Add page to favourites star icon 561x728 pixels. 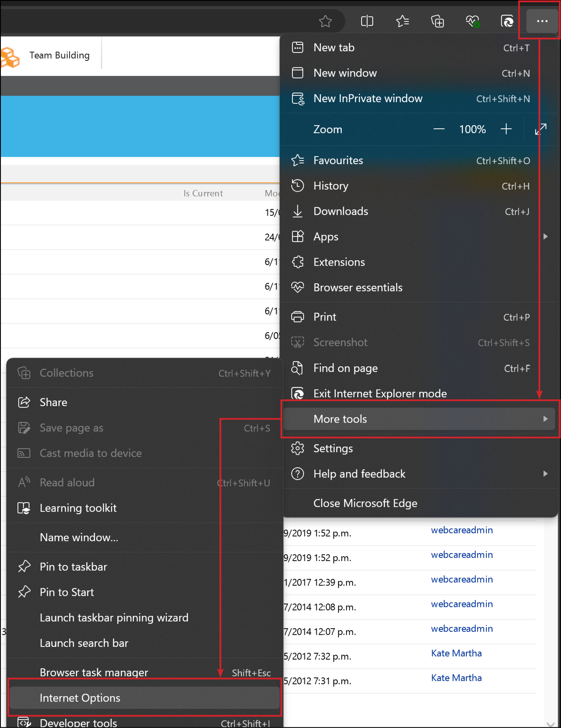pos(325,22)
